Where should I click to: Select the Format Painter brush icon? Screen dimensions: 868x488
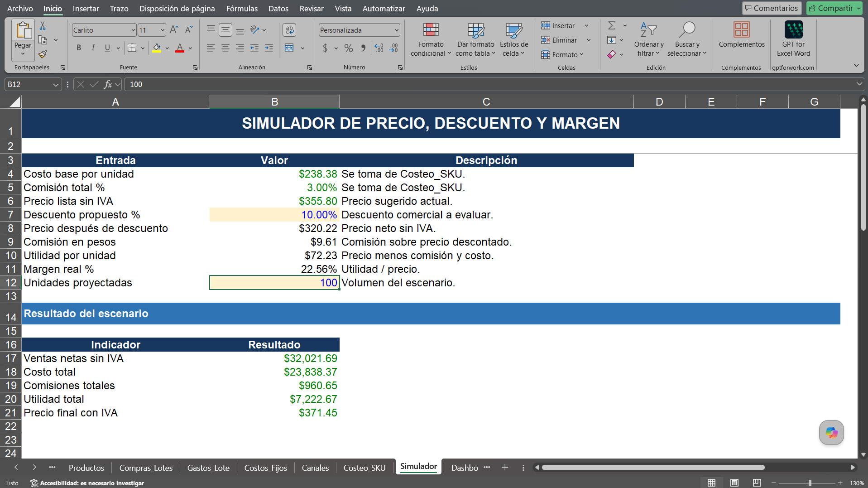[x=43, y=54]
